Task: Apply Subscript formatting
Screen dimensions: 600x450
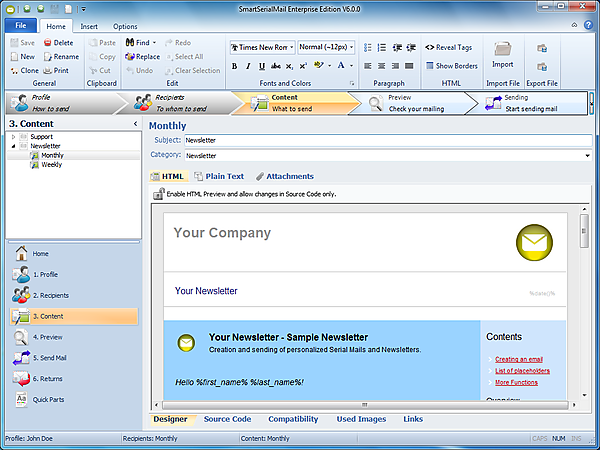Action: point(289,66)
